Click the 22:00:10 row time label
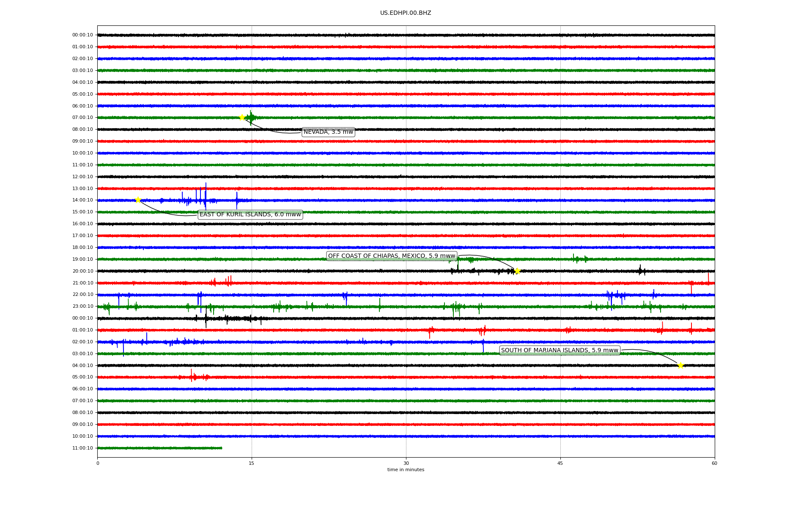Image resolution: width=812 pixels, height=508 pixels. tap(82, 295)
